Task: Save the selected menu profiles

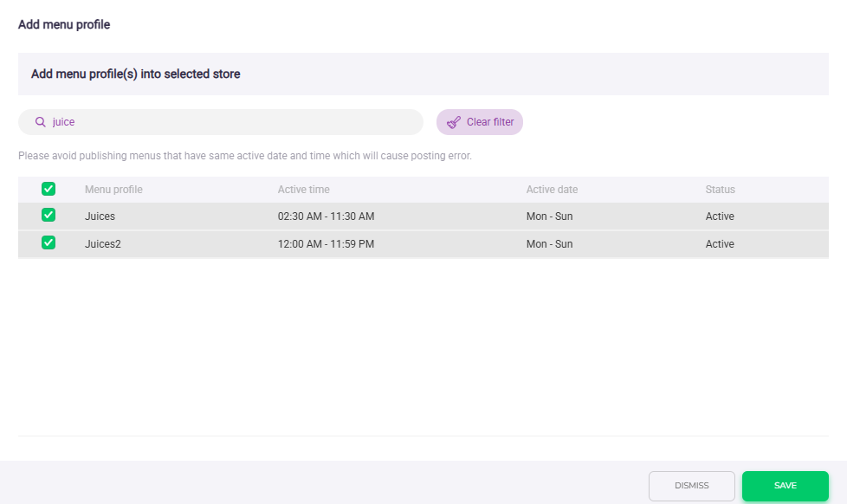Action: (785, 486)
